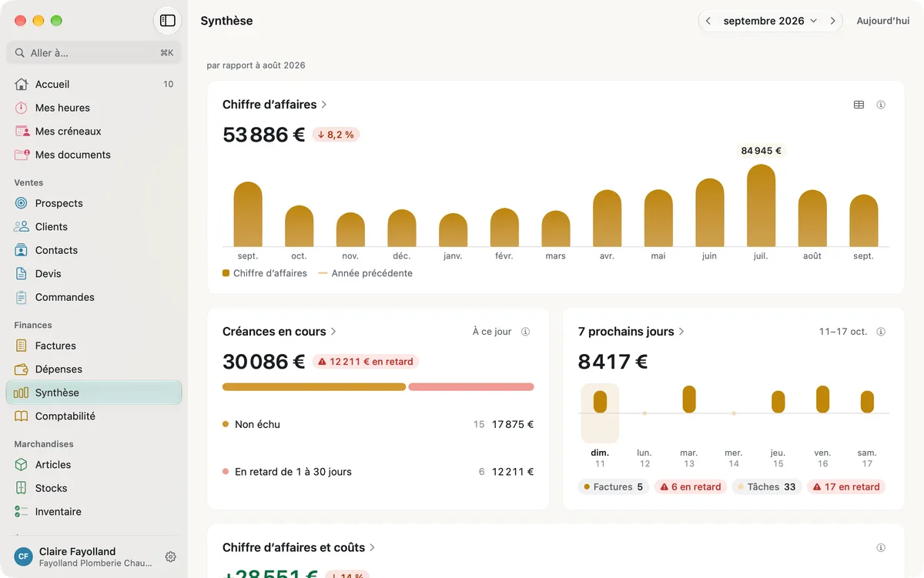
Task: Expand 7 prochains jours chevron
Action: (681, 332)
